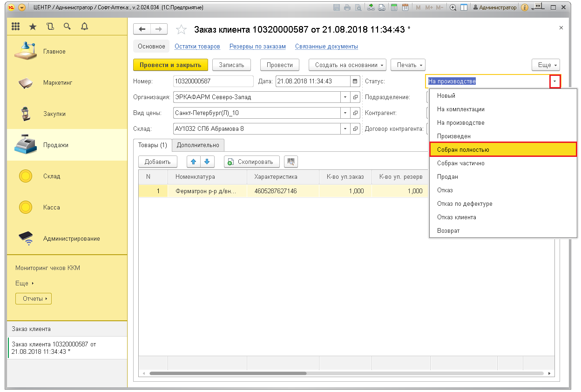Expand the Статус dropdown arrow
This screenshot has height=392, width=581.
554,81
